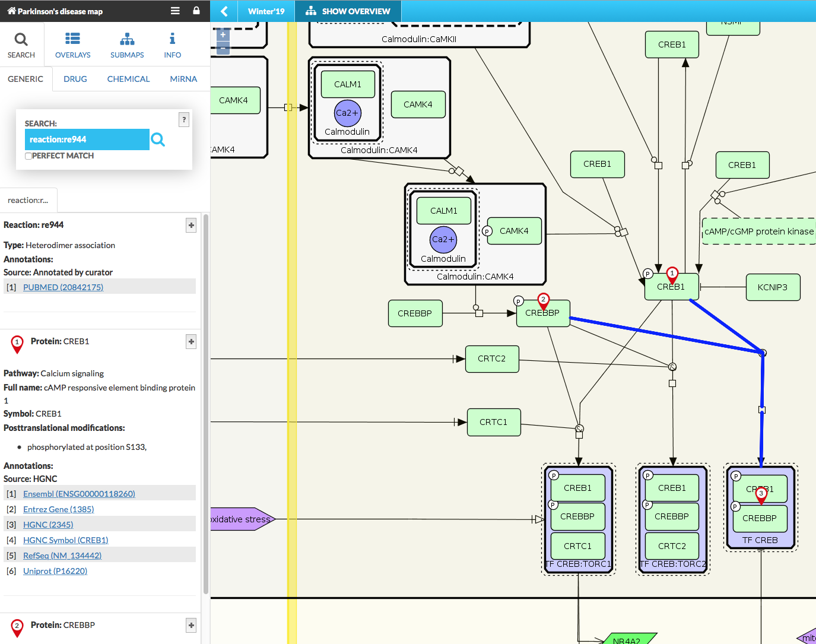Click the hamburger menu icon
The width and height of the screenshot is (816, 644).
(175, 11)
